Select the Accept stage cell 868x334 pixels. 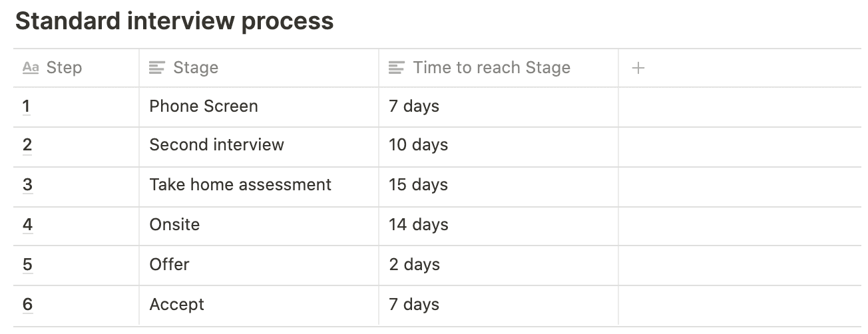(x=259, y=305)
